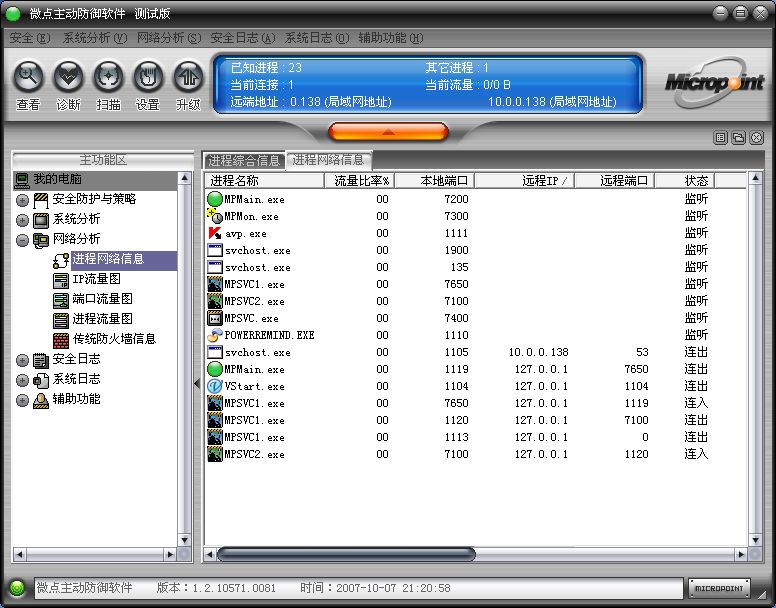
Task: Select the 进程网络信息 tree icon
Action: 61,260
